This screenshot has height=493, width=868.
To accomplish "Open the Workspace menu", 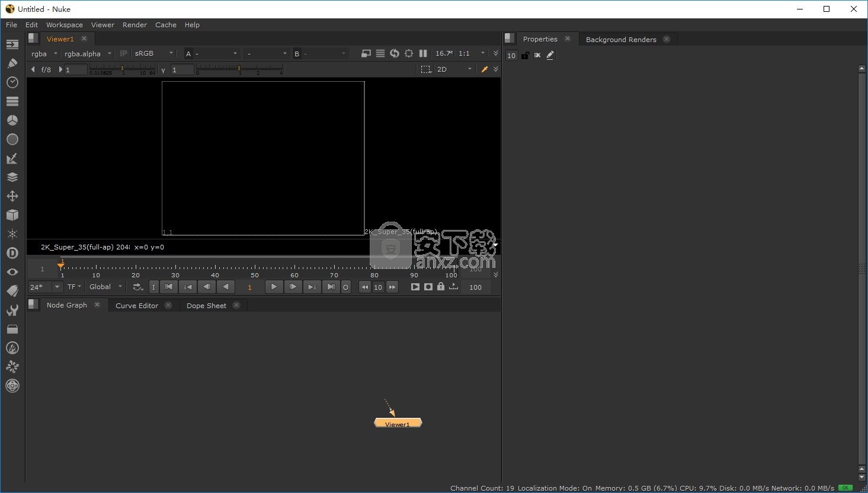I will point(65,25).
